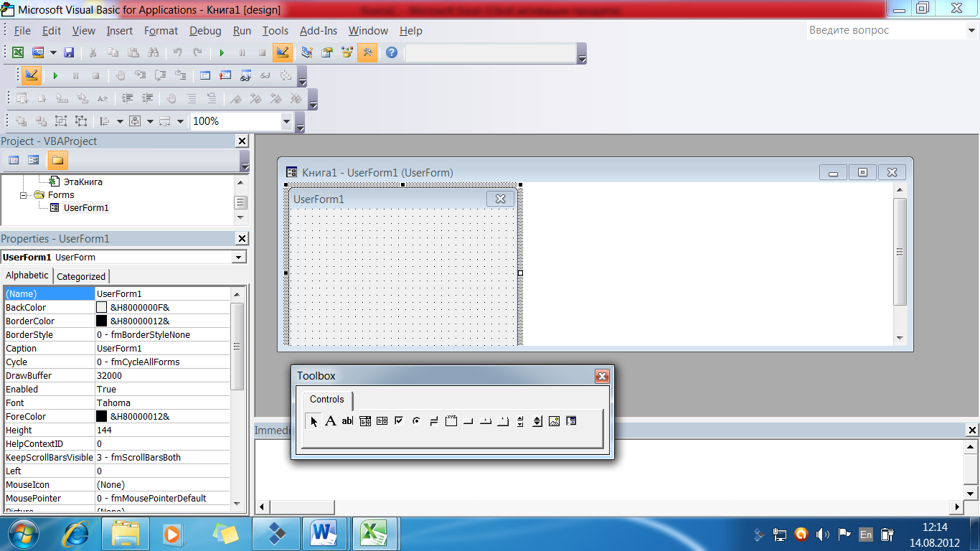The height and width of the screenshot is (551, 980).
Task: Click the Find binoculars icon
Action: click(x=153, y=52)
